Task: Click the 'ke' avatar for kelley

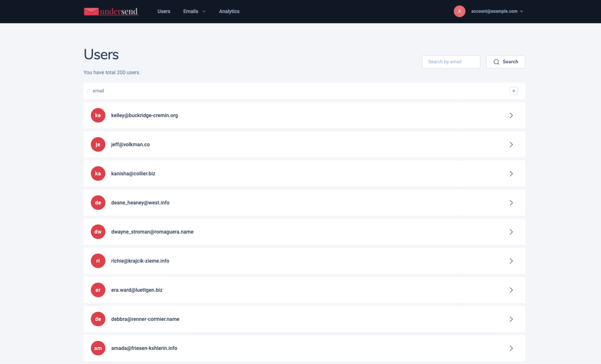Action: click(x=98, y=115)
